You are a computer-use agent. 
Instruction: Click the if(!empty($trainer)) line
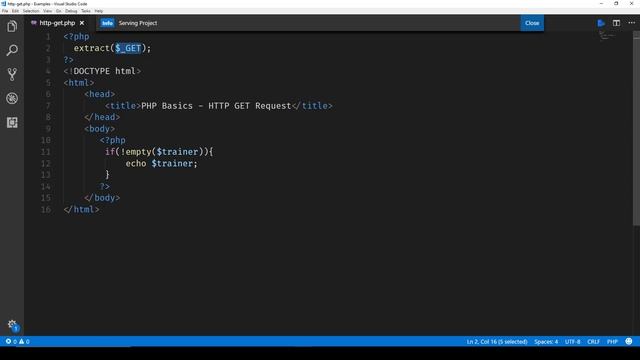point(159,152)
